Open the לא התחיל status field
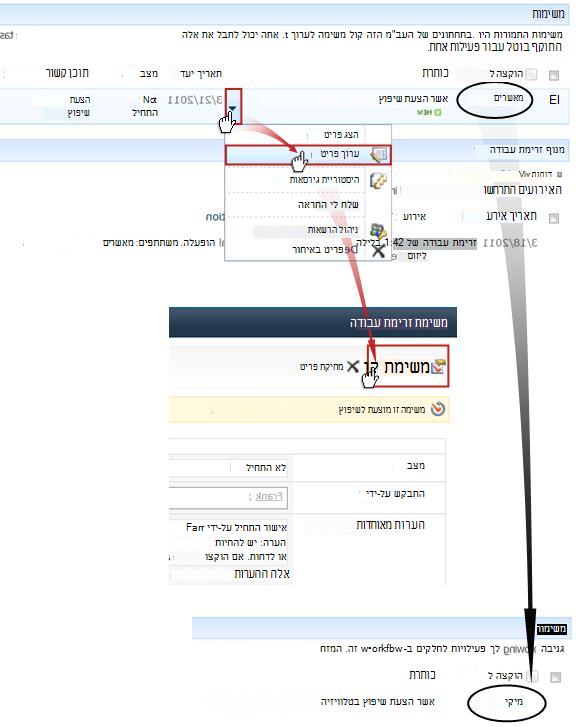 tap(228, 467)
